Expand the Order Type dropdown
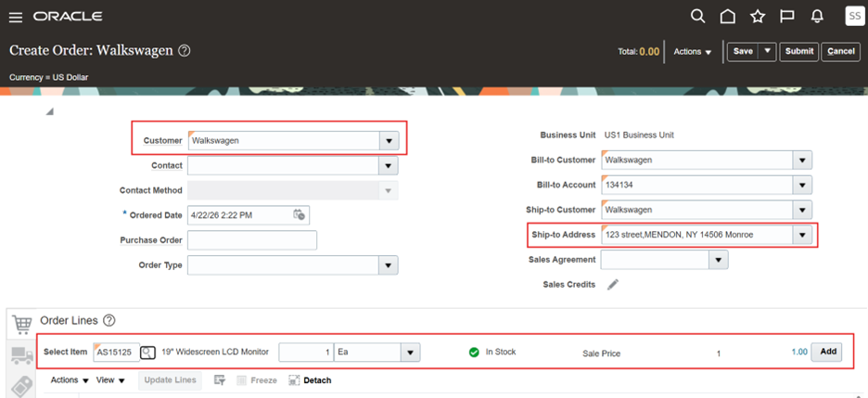868x398 pixels. tap(389, 265)
